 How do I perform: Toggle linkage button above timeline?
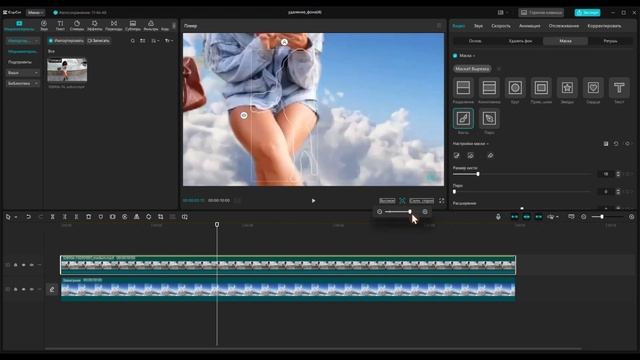[539, 217]
